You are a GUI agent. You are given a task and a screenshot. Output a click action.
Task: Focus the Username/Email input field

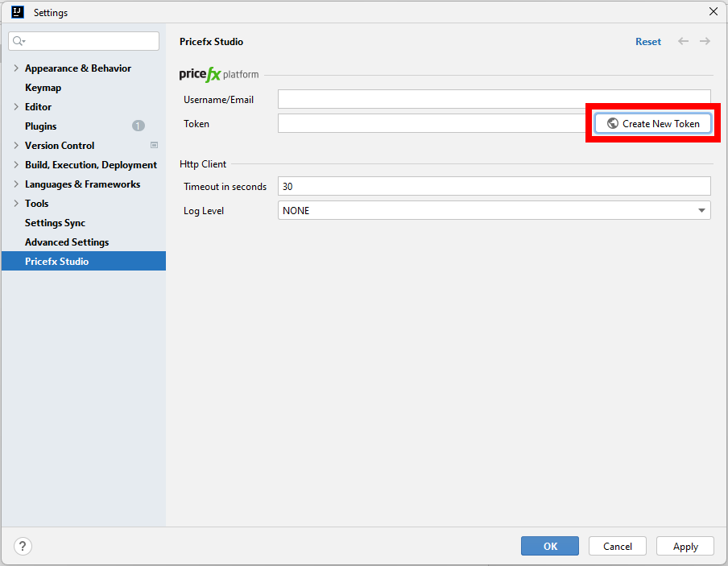coord(494,99)
